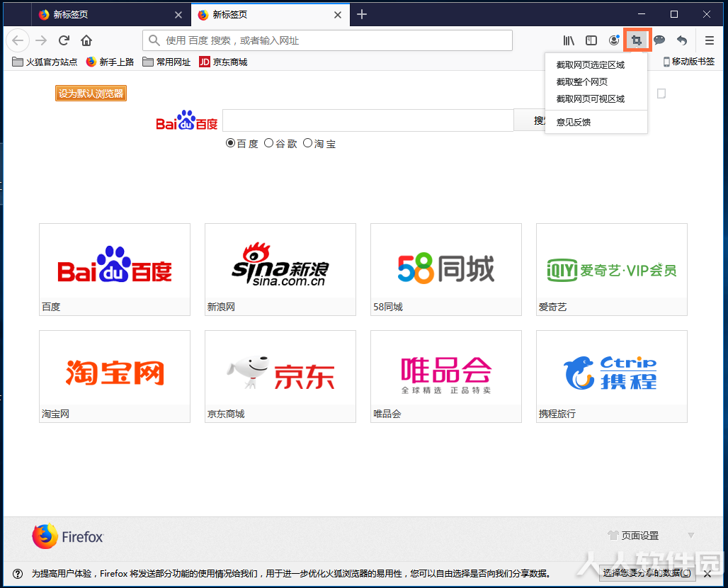The width and height of the screenshot is (728, 588).
Task: Open the 唯品会 site tile
Action: coord(446,376)
